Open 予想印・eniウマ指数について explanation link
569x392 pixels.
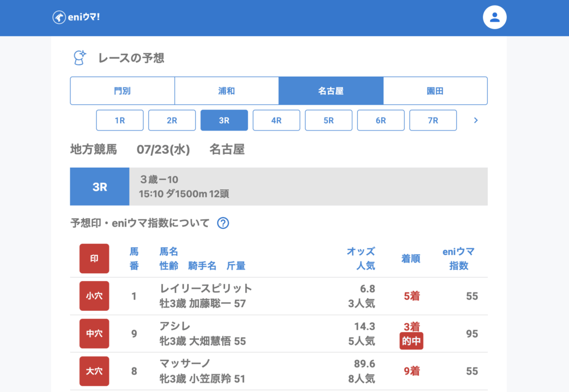(x=140, y=223)
